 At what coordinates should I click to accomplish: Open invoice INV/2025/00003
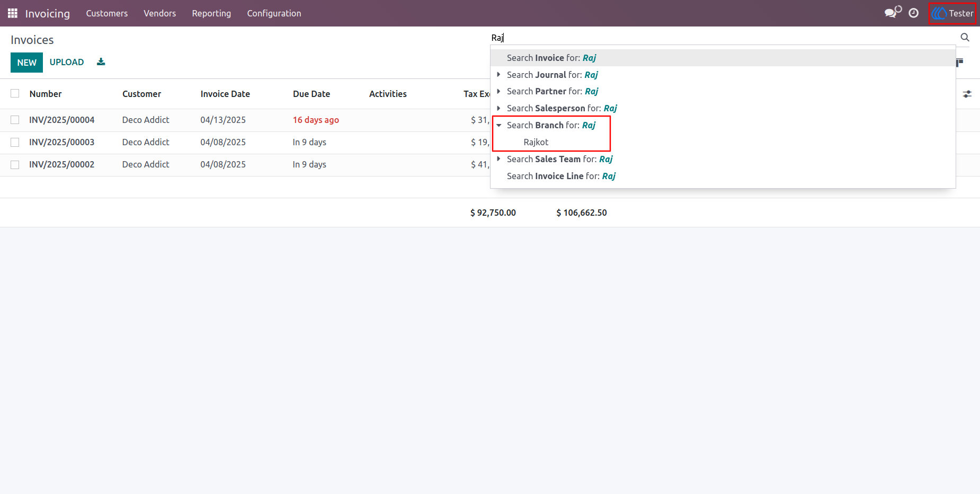click(61, 142)
